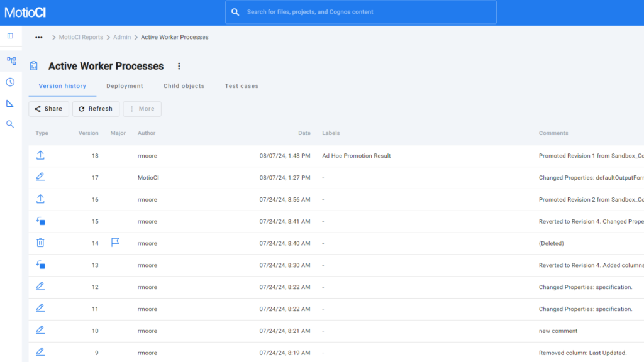Click the Share button

(x=49, y=109)
